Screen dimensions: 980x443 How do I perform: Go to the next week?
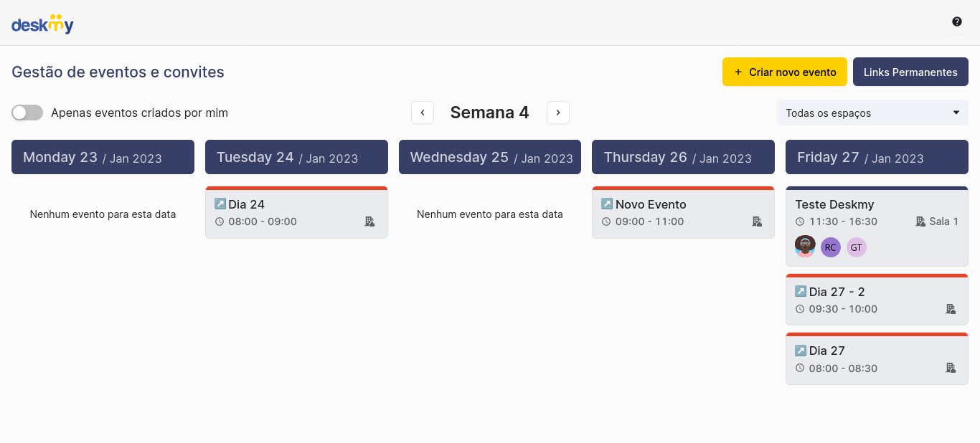tap(558, 113)
